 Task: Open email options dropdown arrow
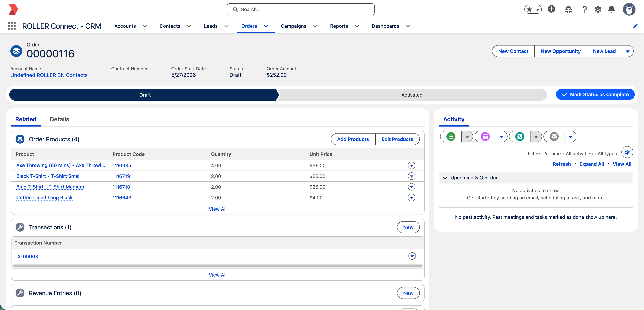coord(570,137)
